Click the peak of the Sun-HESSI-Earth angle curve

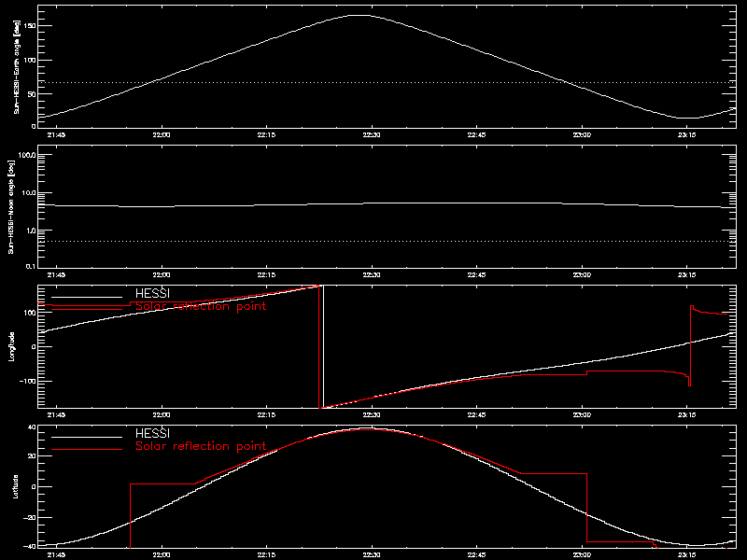359,15
